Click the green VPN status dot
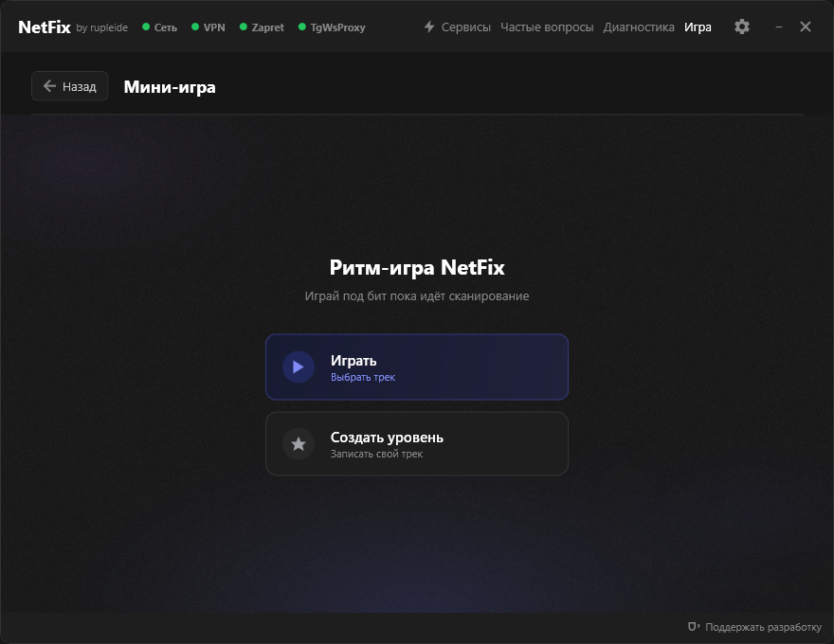 tap(194, 27)
